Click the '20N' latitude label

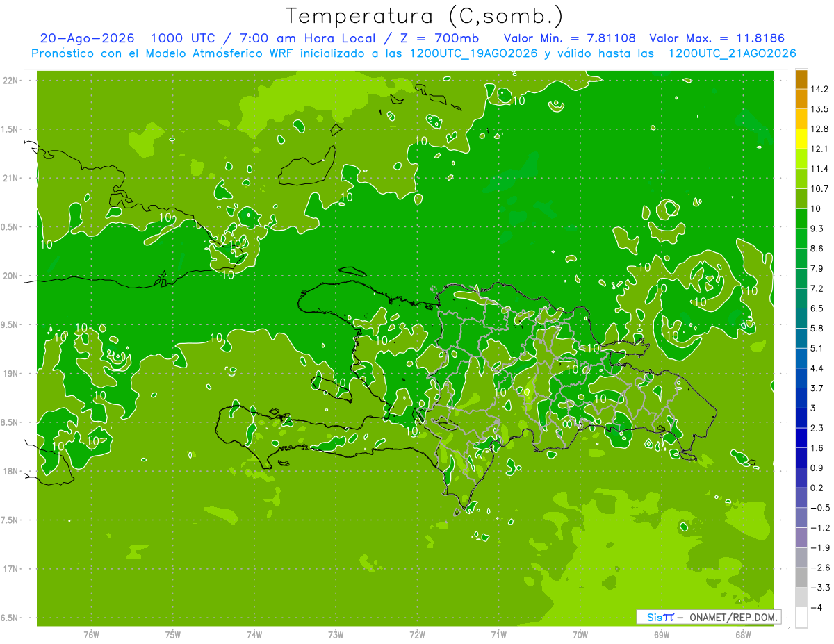(12, 276)
